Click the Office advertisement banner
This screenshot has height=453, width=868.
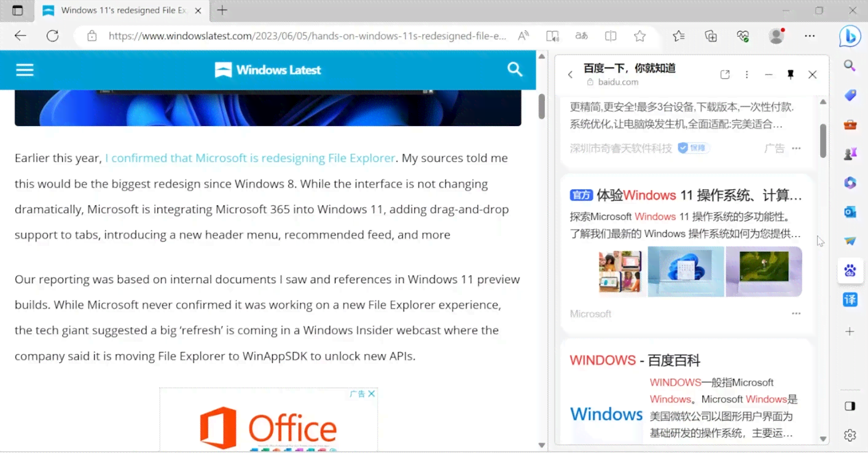(268, 420)
